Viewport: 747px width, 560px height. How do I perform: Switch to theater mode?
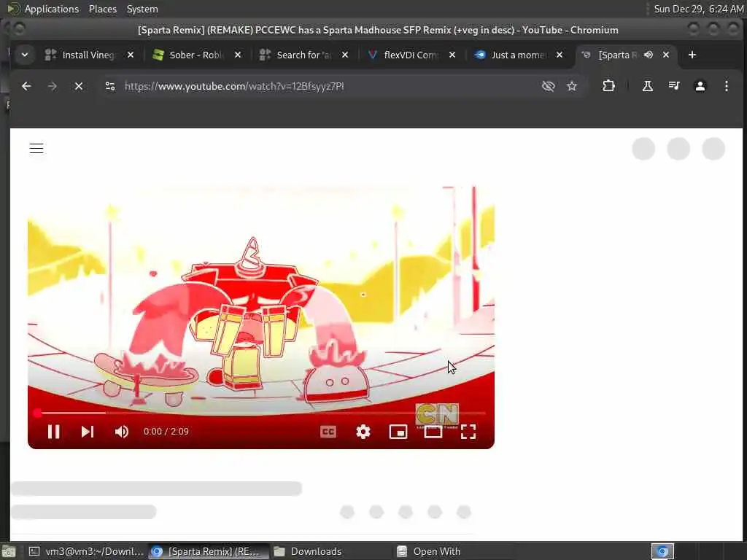(433, 432)
